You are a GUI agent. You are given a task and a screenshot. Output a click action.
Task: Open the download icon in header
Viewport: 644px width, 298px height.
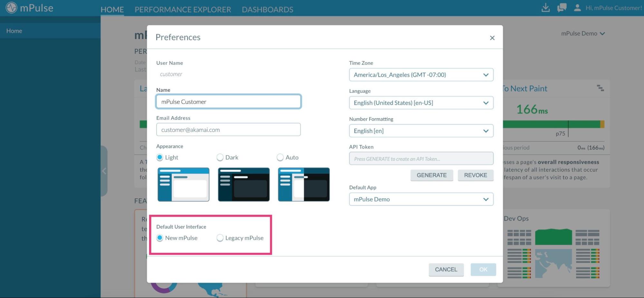[x=545, y=8]
